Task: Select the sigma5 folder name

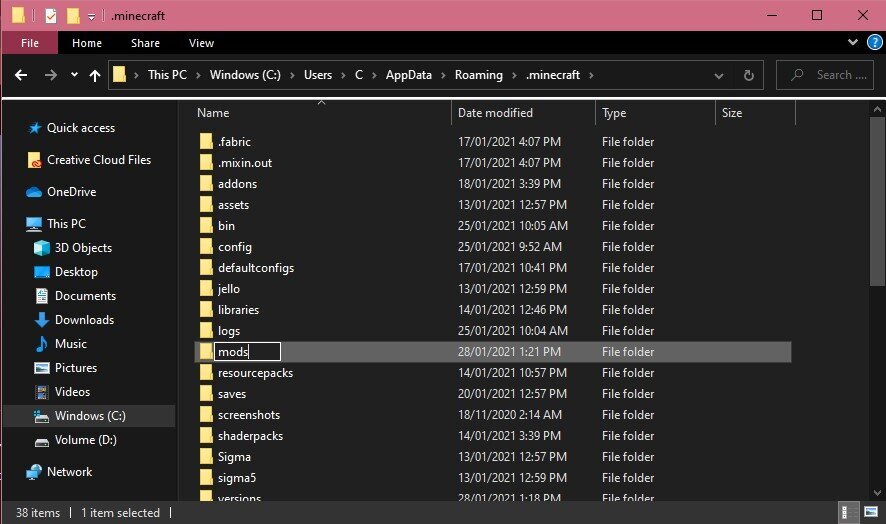Action: [x=237, y=478]
